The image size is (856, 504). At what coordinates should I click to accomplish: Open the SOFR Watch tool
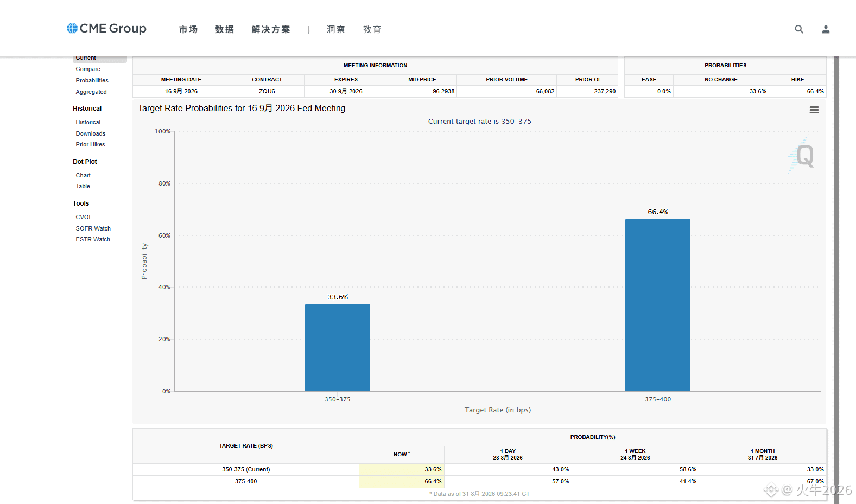[93, 228]
